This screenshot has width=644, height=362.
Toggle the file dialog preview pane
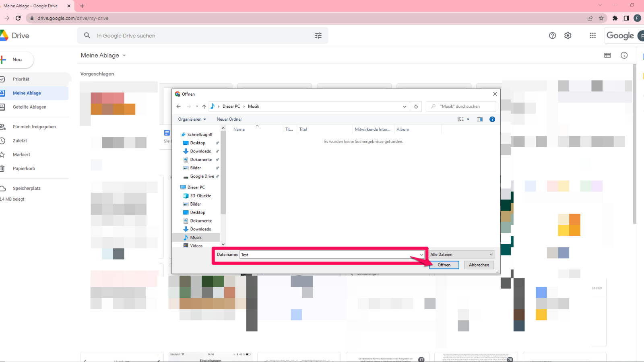tap(479, 119)
